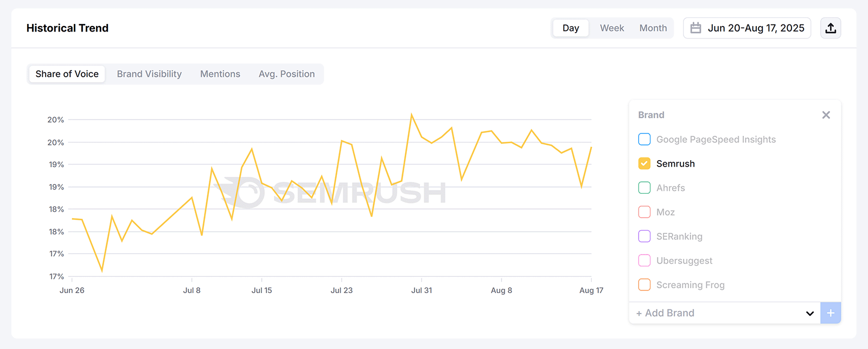The height and width of the screenshot is (349, 868).
Task: Toggle the SERanking brand checkbox
Action: click(x=644, y=236)
